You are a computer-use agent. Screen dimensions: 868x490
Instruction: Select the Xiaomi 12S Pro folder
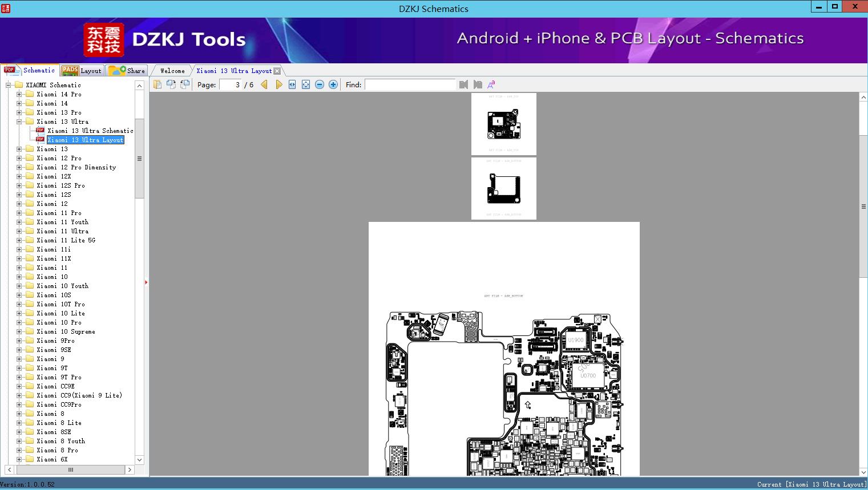point(60,185)
